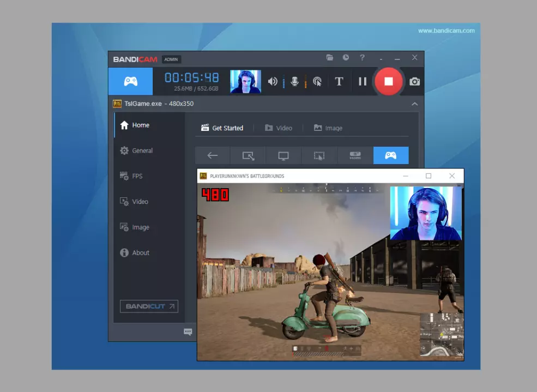Image resolution: width=537 pixels, height=392 pixels.
Task: Click the webcam preview thumbnail in toolbar
Action: tap(245, 81)
